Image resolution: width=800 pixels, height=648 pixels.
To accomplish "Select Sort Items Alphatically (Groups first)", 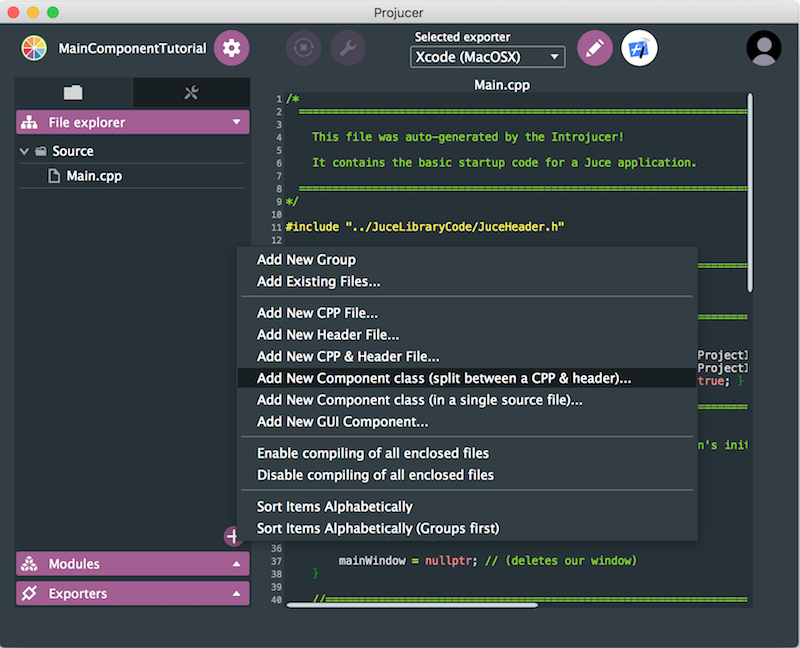I will [377, 528].
